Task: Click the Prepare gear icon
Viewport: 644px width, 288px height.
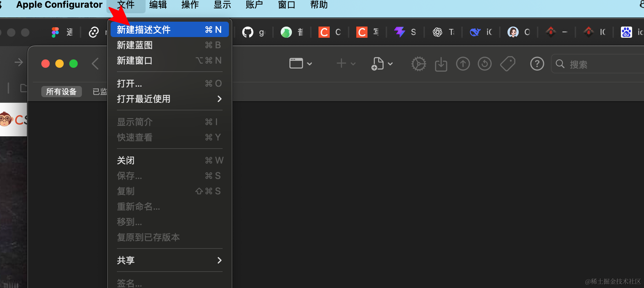Action: click(419, 64)
